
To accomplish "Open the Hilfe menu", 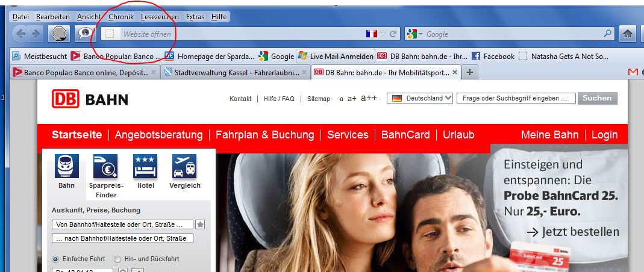I will tap(219, 17).
